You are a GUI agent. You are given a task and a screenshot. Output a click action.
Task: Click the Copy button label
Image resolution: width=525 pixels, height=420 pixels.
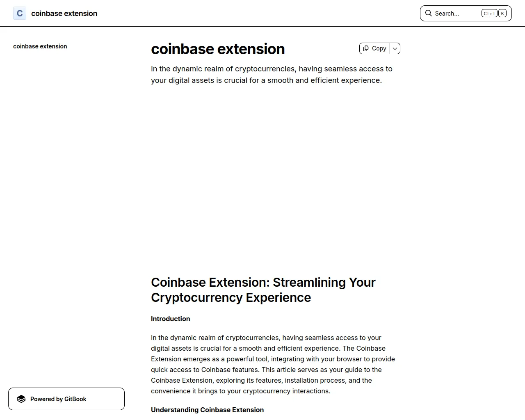click(379, 48)
